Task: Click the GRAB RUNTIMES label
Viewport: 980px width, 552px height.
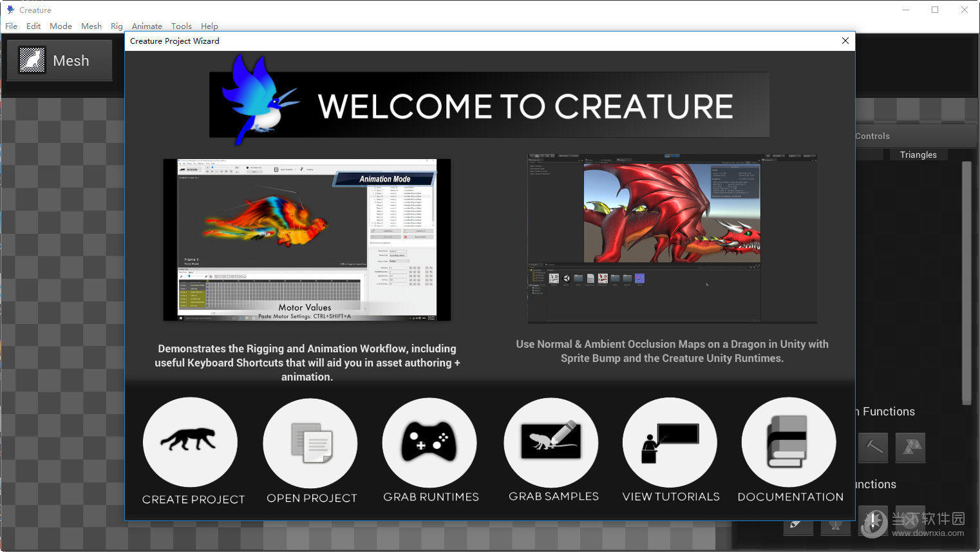Action: (431, 497)
